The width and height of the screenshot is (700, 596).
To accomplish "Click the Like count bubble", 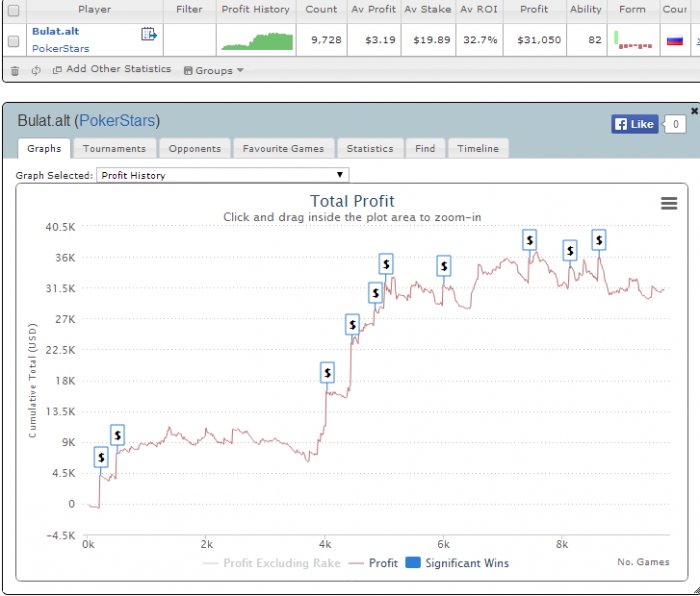I will coord(675,124).
